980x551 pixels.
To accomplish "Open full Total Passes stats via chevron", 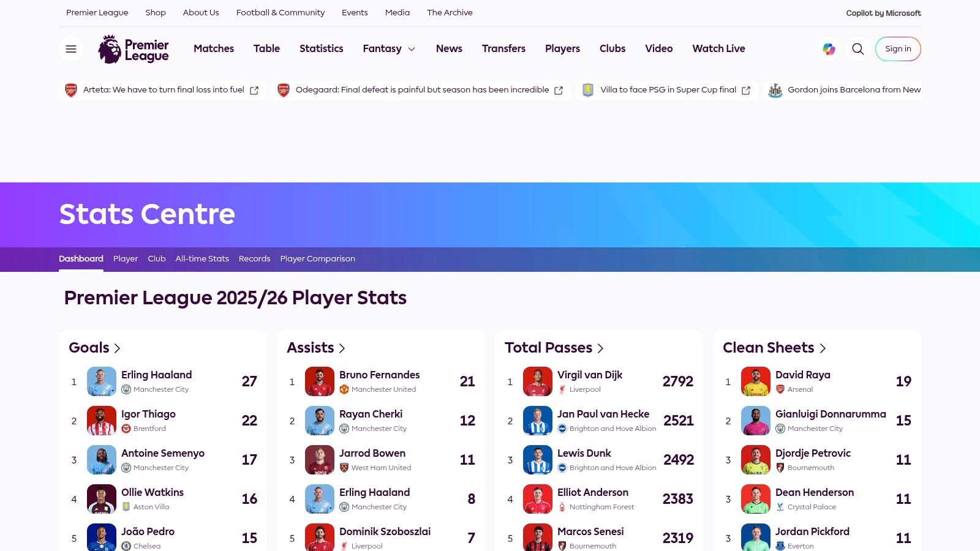I will coord(600,348).
